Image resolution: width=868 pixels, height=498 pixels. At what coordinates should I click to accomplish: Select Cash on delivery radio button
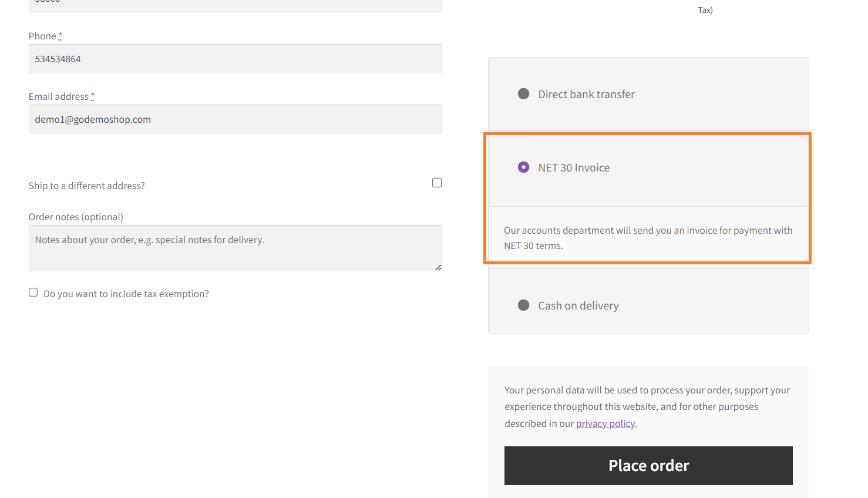[523, 305]
